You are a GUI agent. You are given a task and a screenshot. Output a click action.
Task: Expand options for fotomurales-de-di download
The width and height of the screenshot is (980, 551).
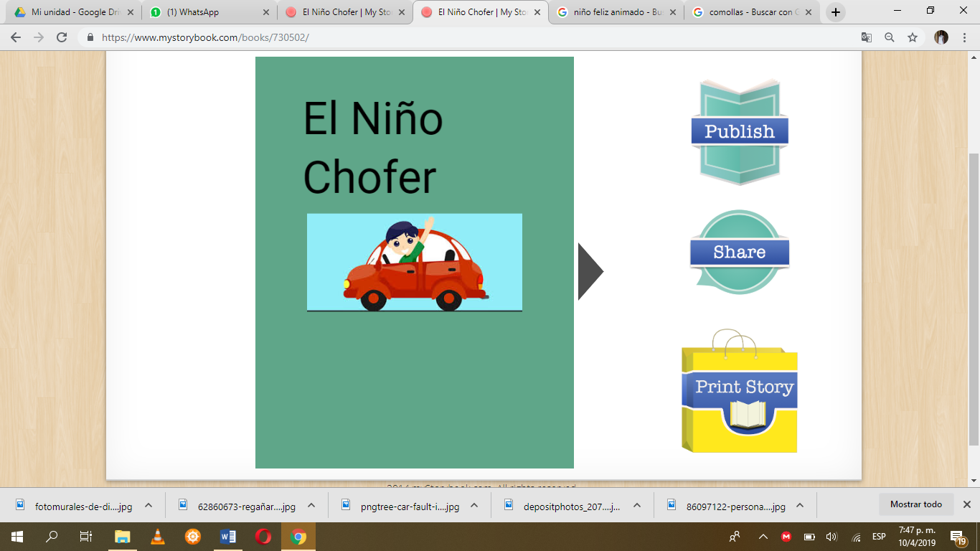(149, 505)
